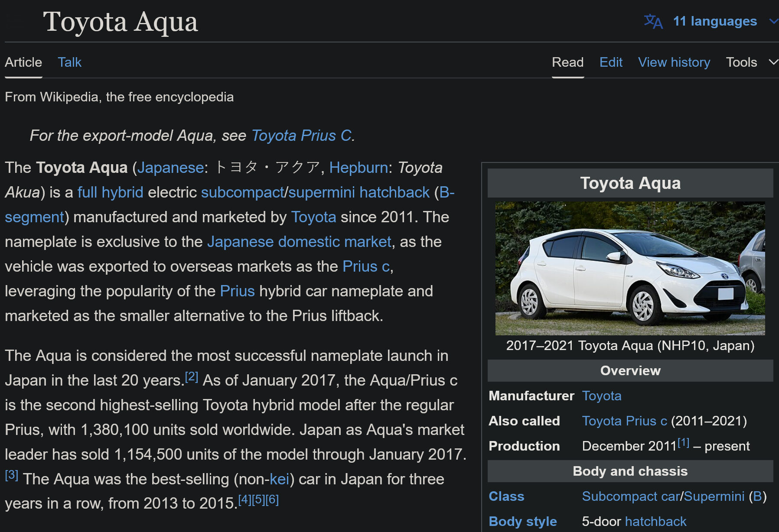Jump to citation [5]
779x532 pixels.
click(258, 500)
